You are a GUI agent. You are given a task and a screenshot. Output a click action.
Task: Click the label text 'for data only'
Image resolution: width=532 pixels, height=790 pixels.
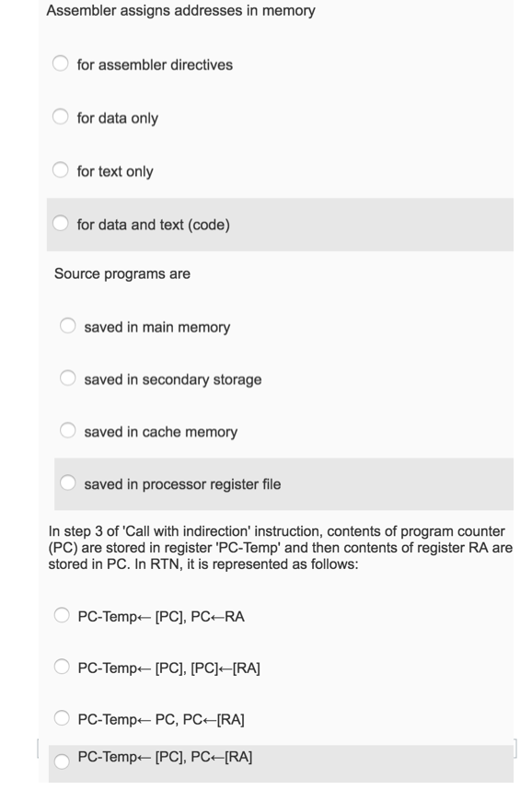pyautogui.click(x=118, y=117)
